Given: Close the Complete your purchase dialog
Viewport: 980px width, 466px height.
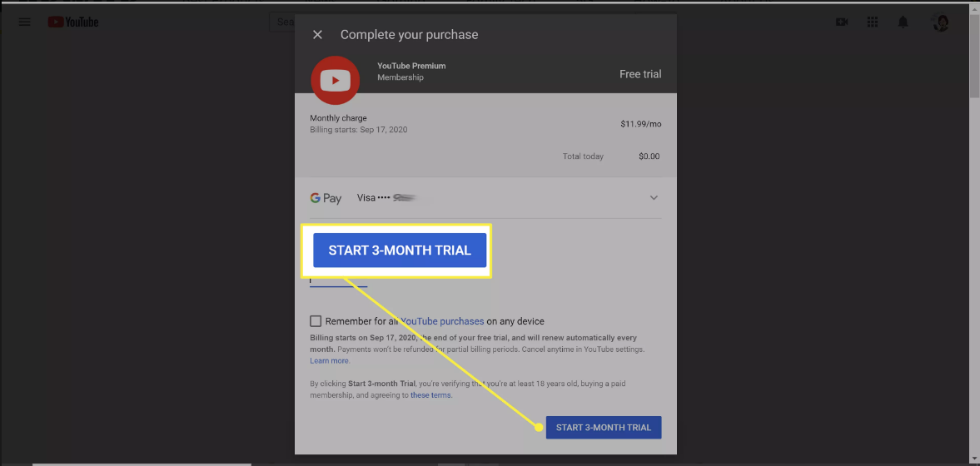Looking at the screenshot, I should click(317, 35).
